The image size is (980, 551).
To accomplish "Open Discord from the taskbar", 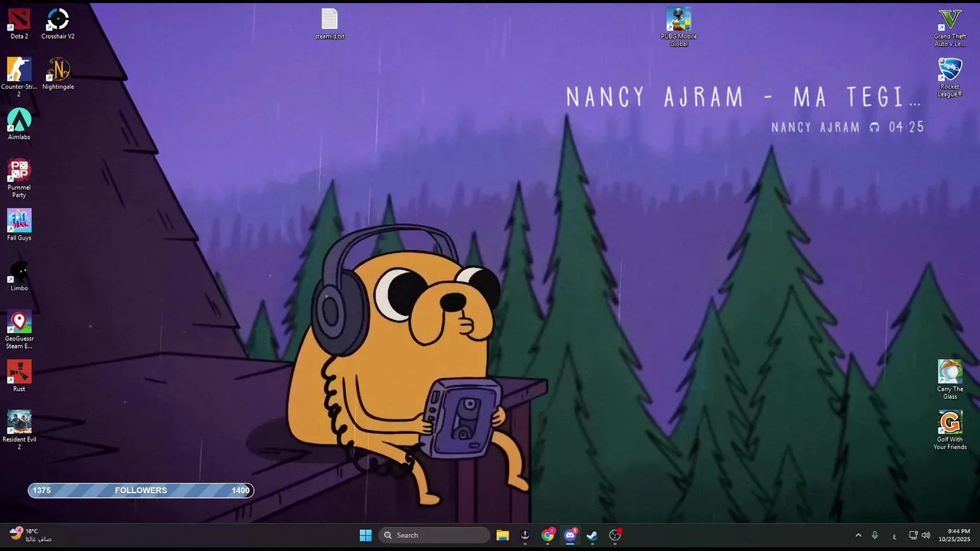I will pos(570,535).
